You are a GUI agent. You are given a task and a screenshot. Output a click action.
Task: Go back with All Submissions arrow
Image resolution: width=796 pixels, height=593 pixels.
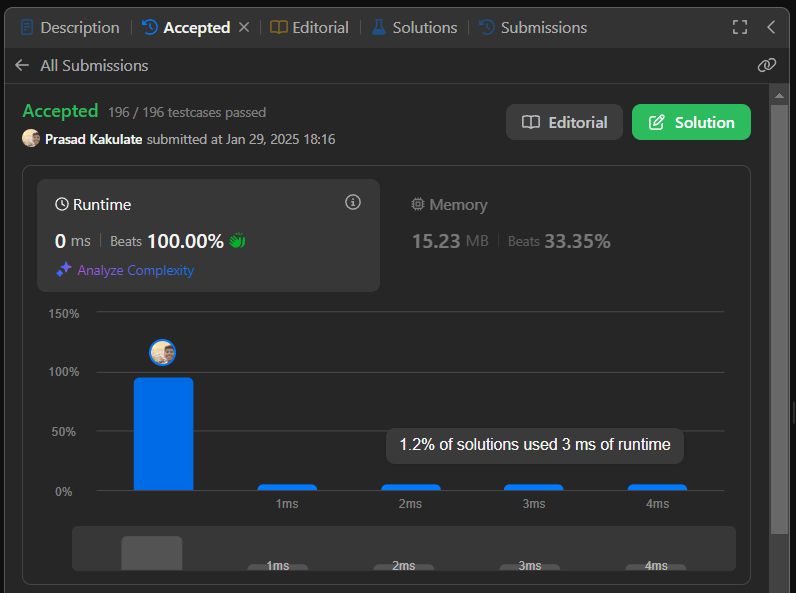tap(22, 65)
